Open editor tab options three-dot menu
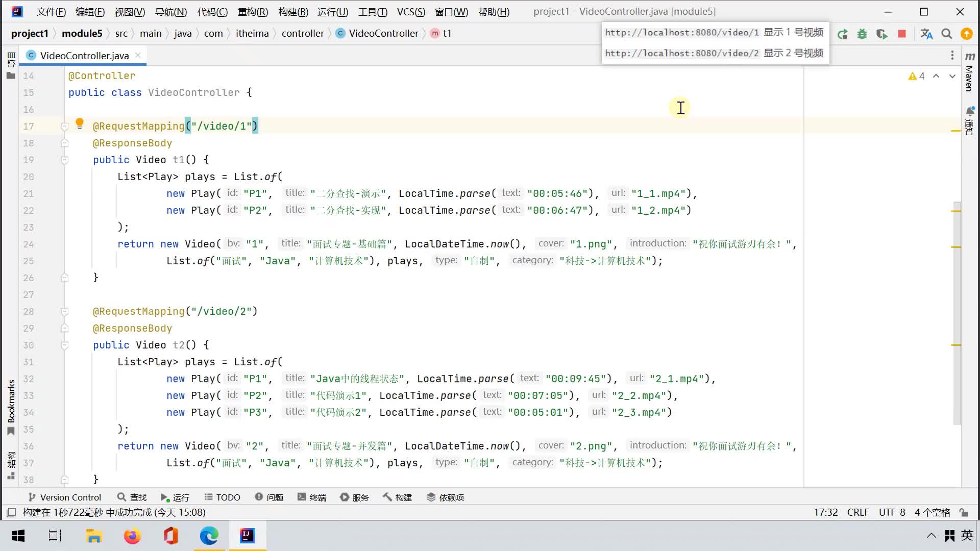The height and width of the screenshot is (551, 980). [x=952, y=55]
